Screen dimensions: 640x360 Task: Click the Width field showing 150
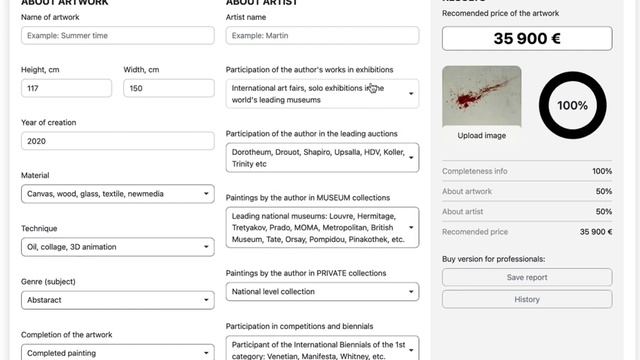(x=169, y=88)
